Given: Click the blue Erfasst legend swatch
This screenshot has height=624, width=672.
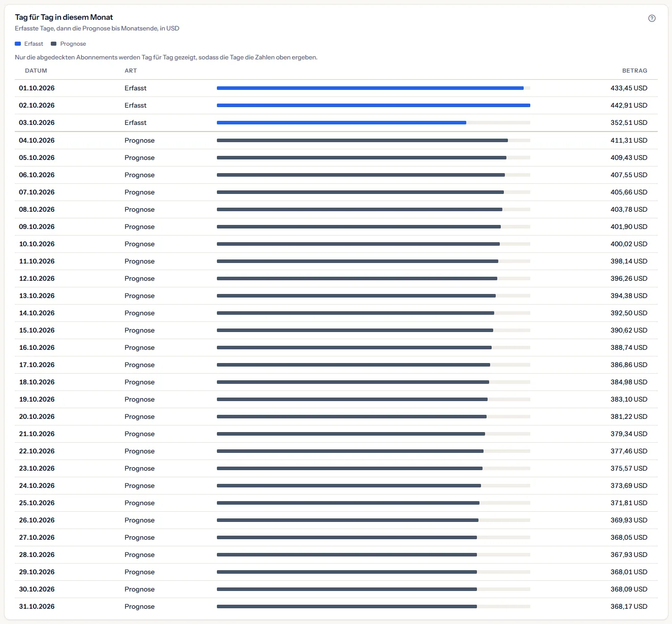Looking at the screenshot, I should pos(18,44).
